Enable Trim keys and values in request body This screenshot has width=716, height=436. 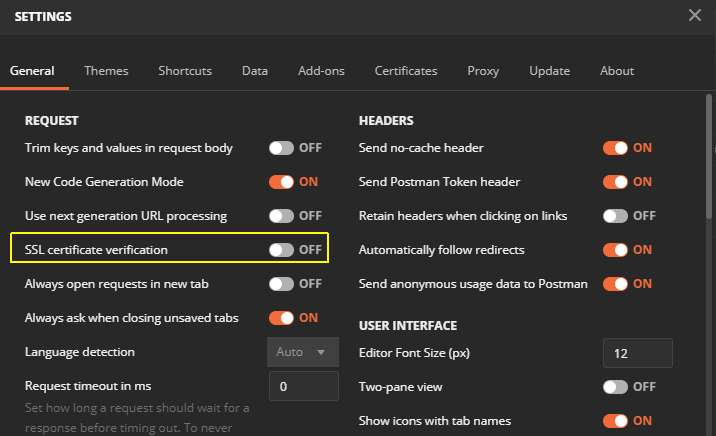[281, 148]
